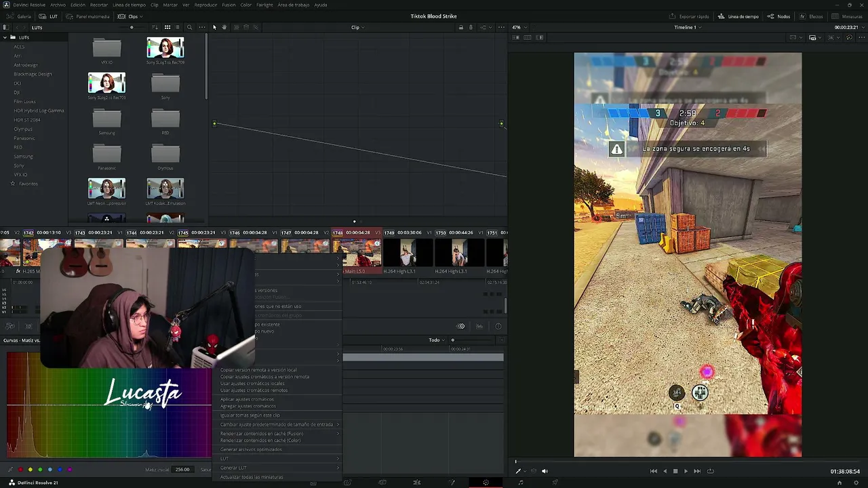Toggle the LUT panel button

(x=50, y=16)
